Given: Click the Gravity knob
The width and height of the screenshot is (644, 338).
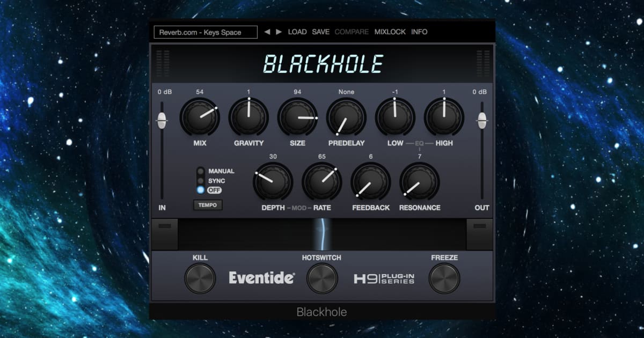Looking at the screenshot, I should click(248, 116).
